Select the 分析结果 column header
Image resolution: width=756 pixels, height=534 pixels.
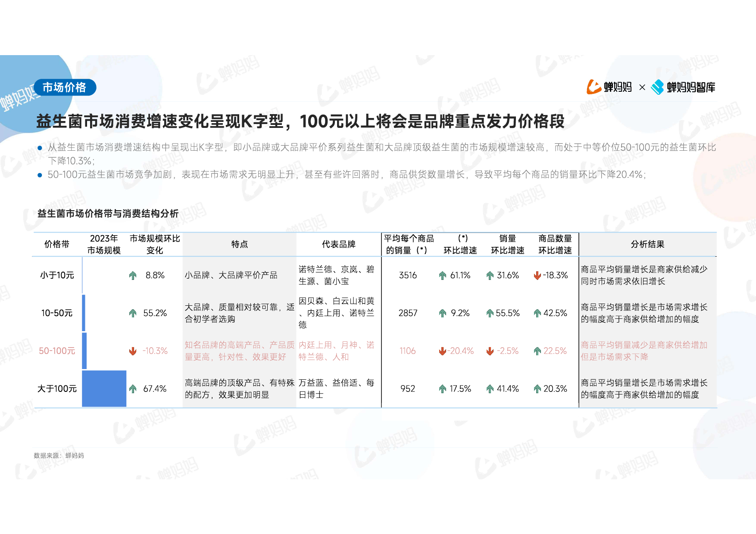[x=647, y=244]
